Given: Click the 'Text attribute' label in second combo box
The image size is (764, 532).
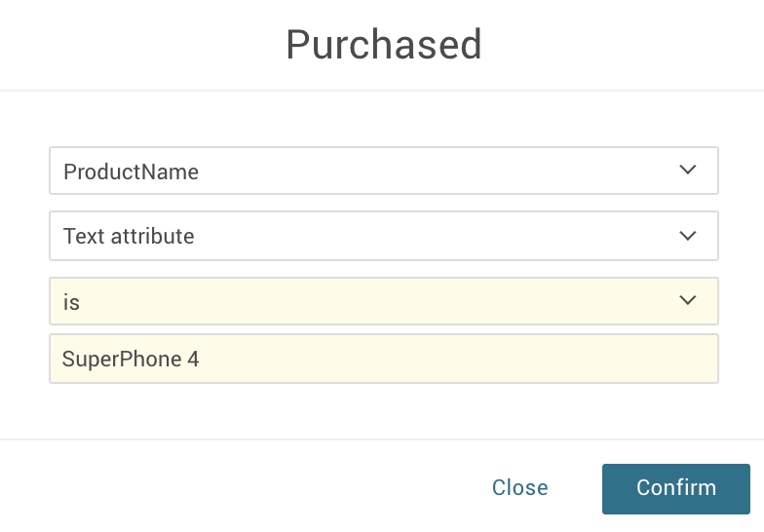Looking at the screenshot, I should [x=129, y=236].
